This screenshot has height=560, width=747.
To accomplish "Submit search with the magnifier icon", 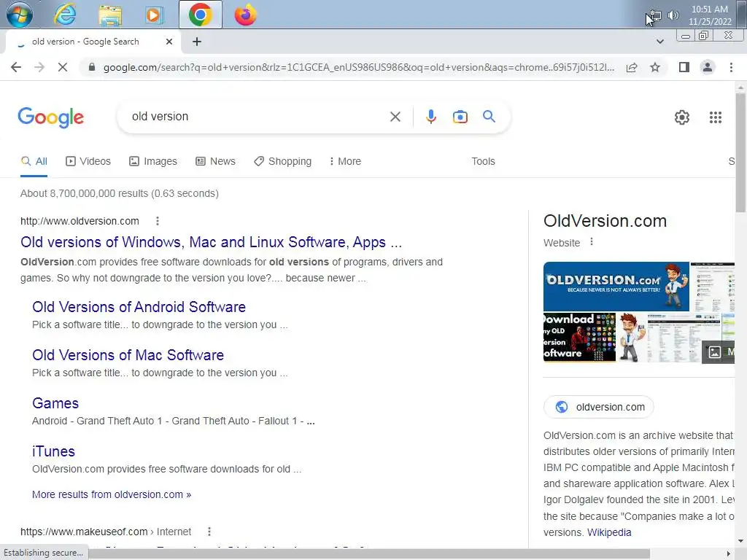I will pyautogui.click(x=489, y=116).
